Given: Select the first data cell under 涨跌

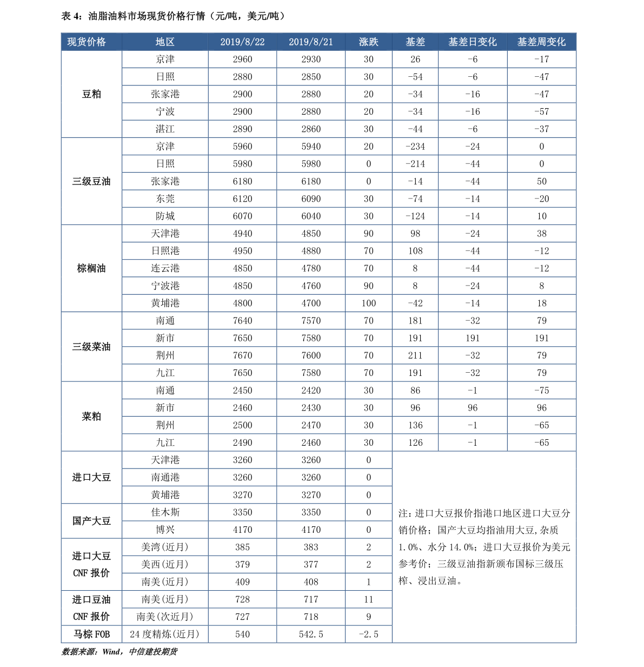Looking at the screenshot, I should pyautogui.click(x=368, y=59).
